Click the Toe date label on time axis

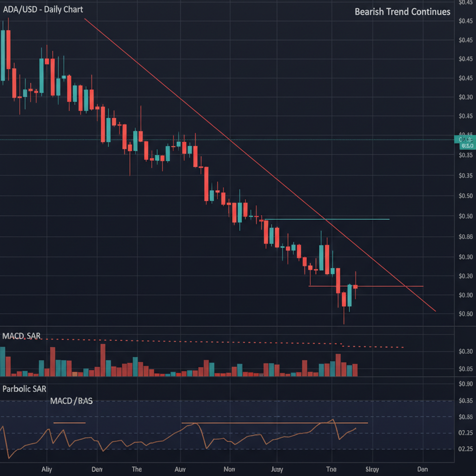pyautogui.click(x=332, y=469)
